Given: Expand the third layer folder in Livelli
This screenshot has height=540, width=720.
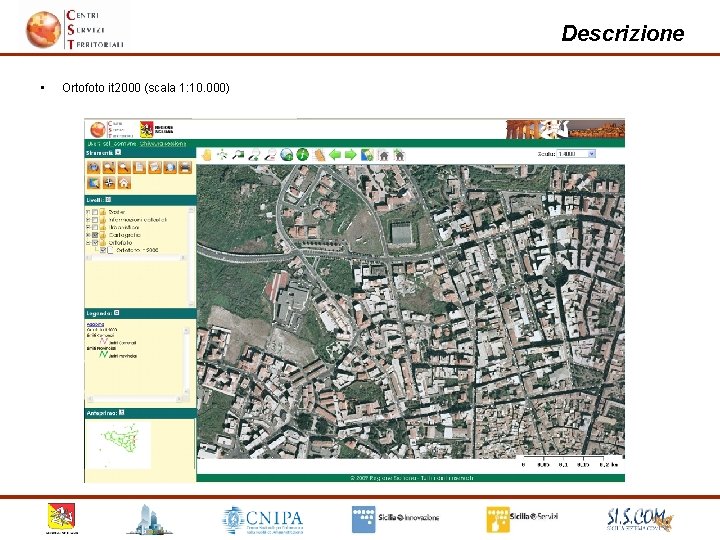Looking at the screenshot, I should coord(88,227).
